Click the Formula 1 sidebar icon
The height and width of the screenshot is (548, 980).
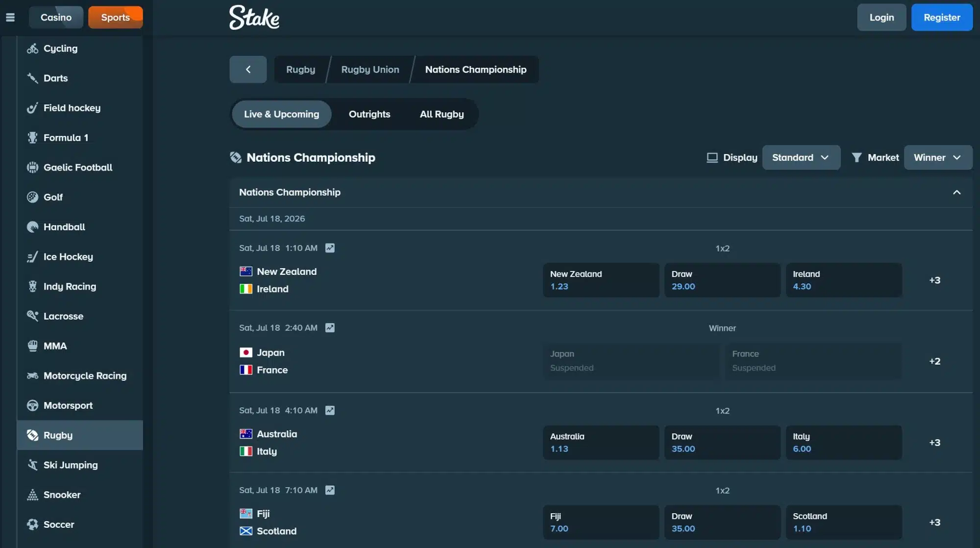[x=32, y=138]
